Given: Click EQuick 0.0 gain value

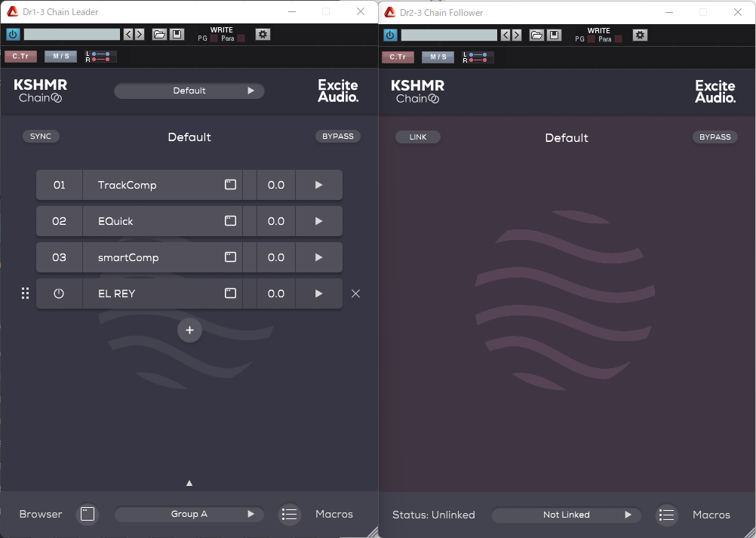Looking at the screenshot, I should [276, 221].
